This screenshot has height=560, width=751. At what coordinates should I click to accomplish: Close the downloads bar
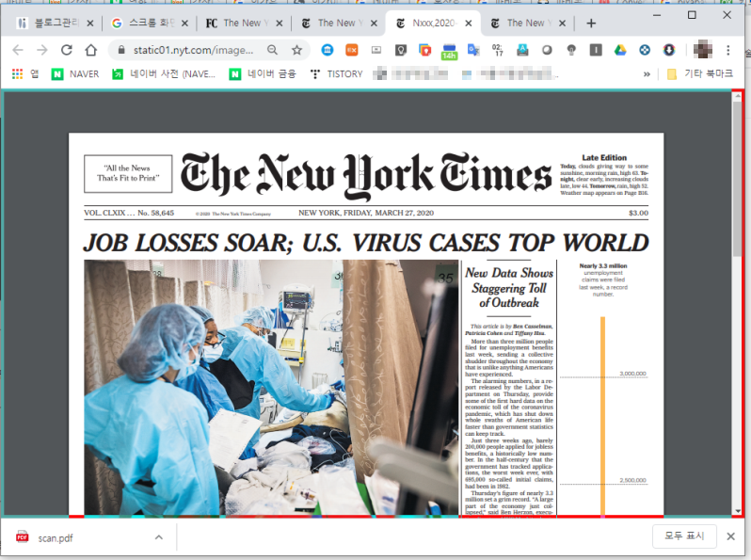tap(730, 536)
